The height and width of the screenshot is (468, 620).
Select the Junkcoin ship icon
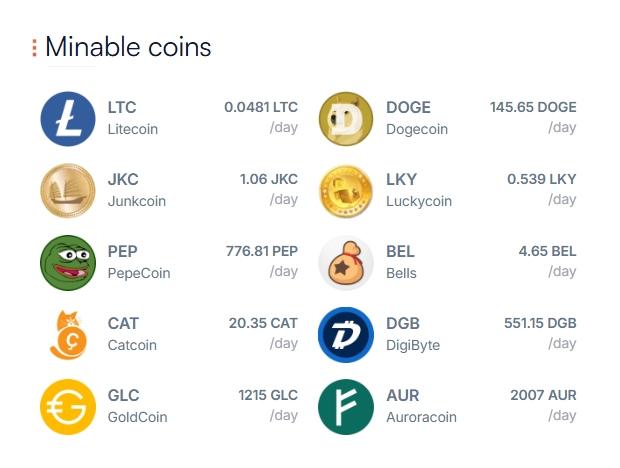tap(67, 191)
